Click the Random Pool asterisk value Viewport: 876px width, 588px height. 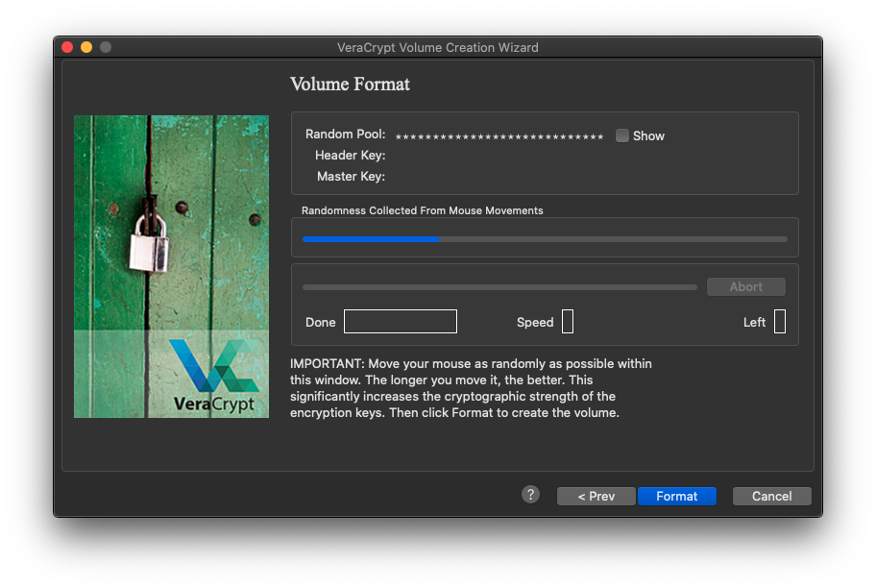coord(499,136)
